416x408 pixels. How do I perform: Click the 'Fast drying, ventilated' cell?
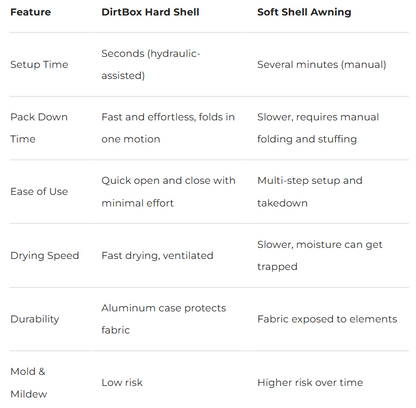point(157,256)
